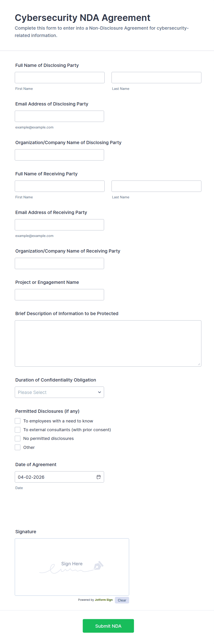Viewport: 214px width, 644px height.
Task: Click Email Address of Disclosing Party input
Action: click(x=59, y=116)
